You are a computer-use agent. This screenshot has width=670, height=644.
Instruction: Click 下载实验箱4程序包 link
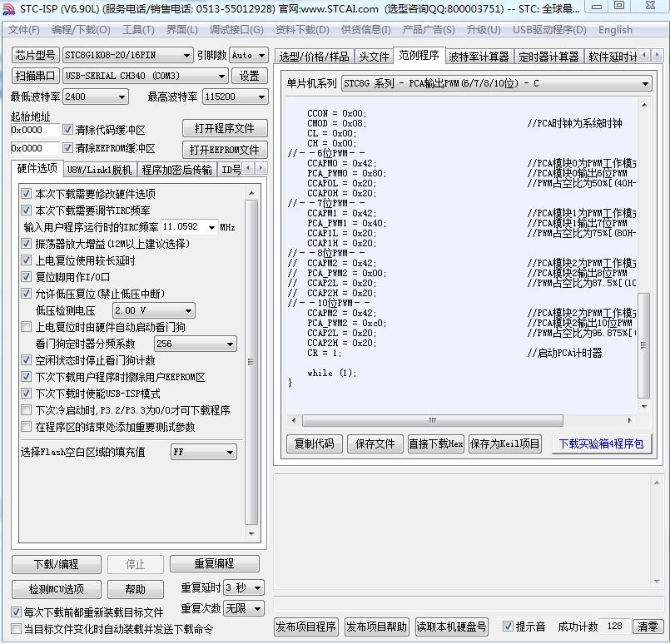point(601,443)
